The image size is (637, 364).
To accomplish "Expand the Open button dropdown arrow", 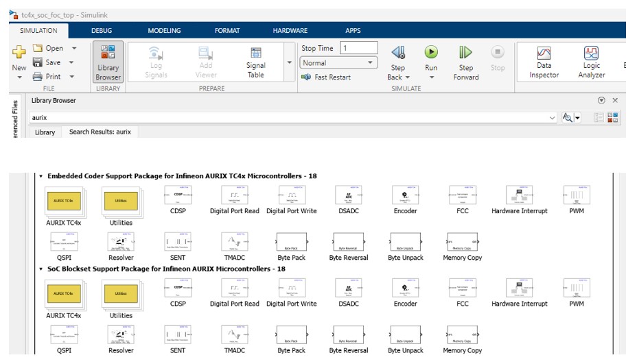I will tap(74, 48).
